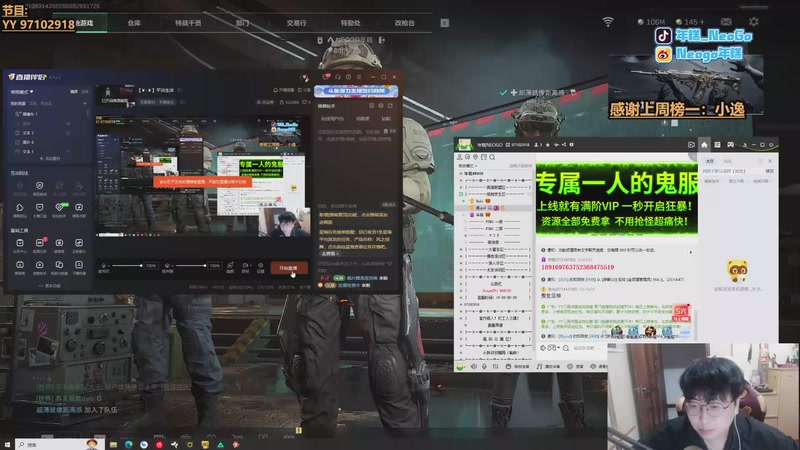The image size is (800, 450).
Task: Click the game wifi signal icon
Action: click(608, 22)
